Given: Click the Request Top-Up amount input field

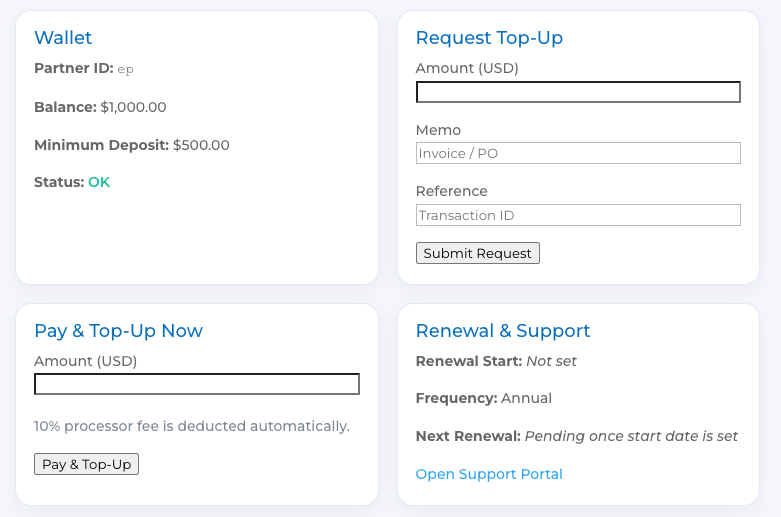Looking at the screenshot, I should [x=578, y=92].
